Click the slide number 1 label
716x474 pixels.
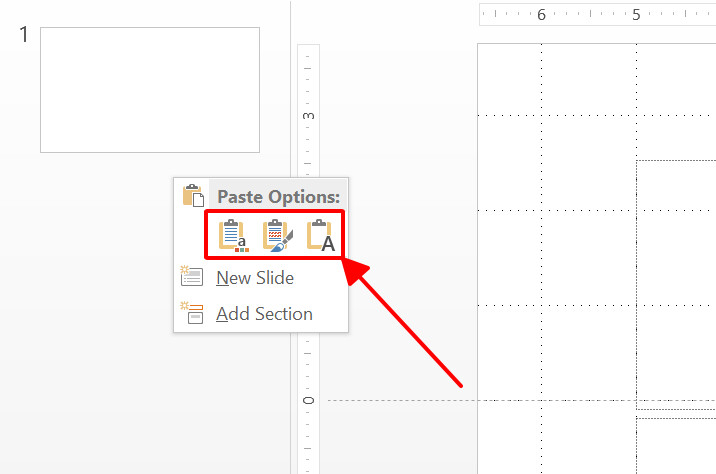tap(24, 35)
